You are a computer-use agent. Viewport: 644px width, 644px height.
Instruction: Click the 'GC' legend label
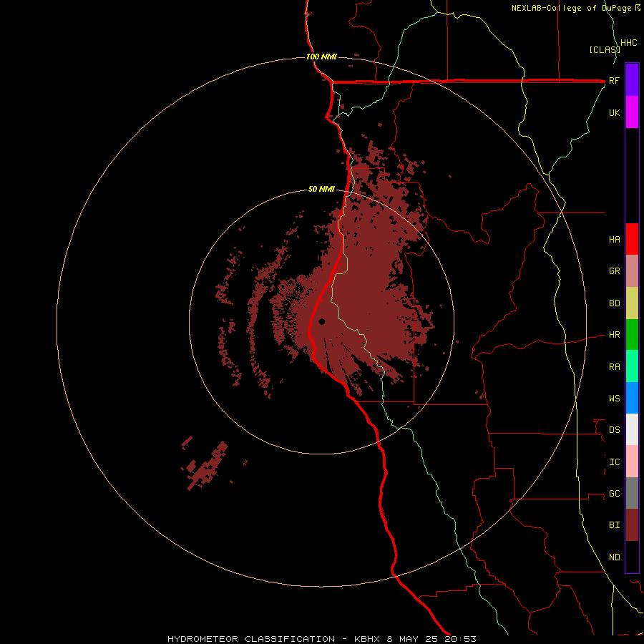tap(614, 494)
